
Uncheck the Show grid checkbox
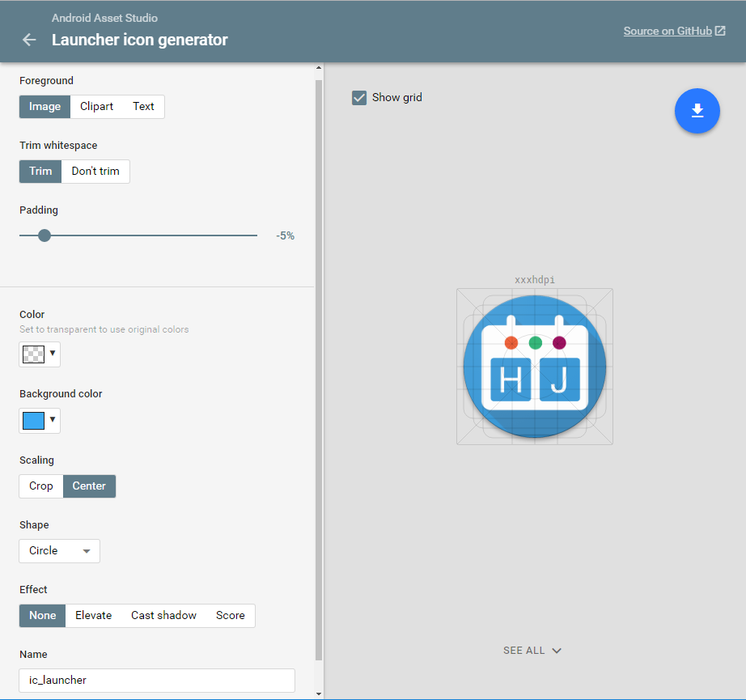(x=358, y=97)
